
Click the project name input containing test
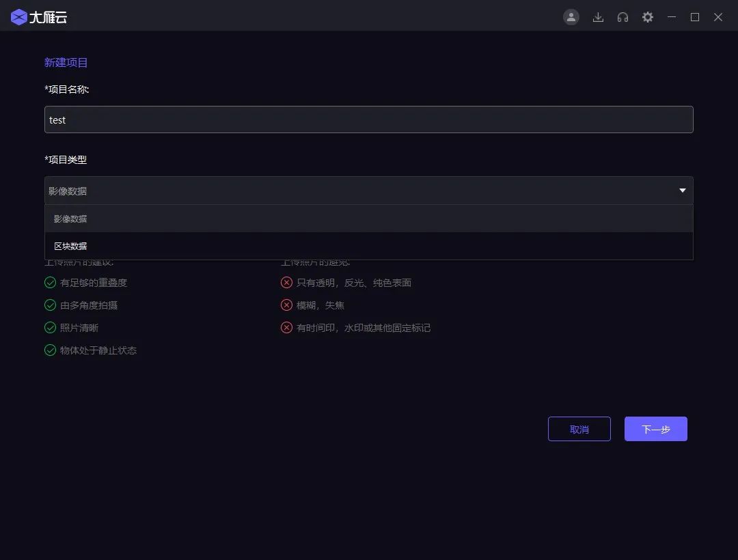[x=368, y=120]
